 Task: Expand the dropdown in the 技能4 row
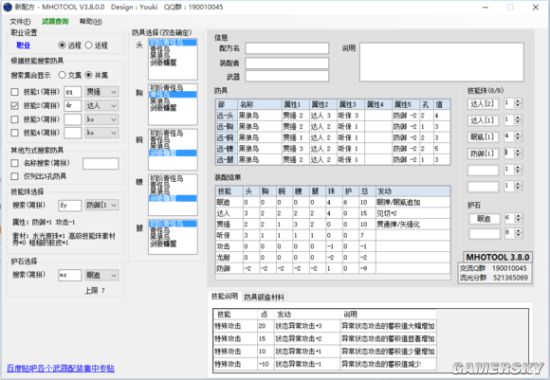click(102, 133)
